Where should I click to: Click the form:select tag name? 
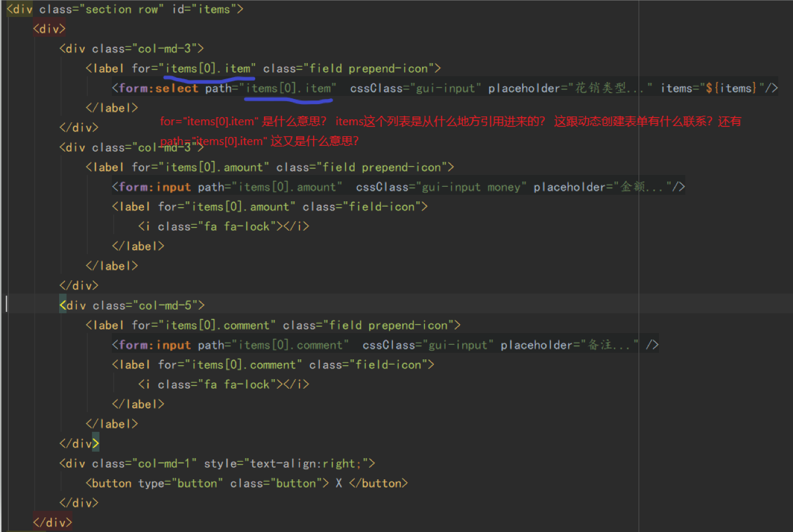click(159, 88)
